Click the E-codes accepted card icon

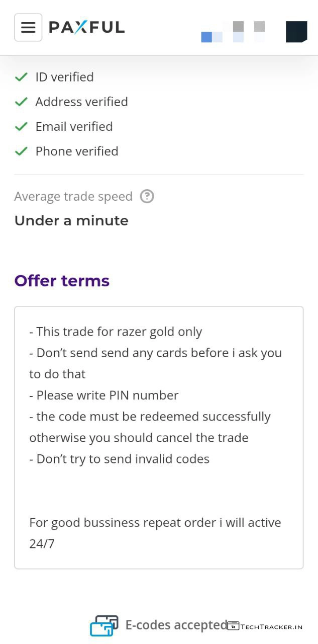[104, 626]
